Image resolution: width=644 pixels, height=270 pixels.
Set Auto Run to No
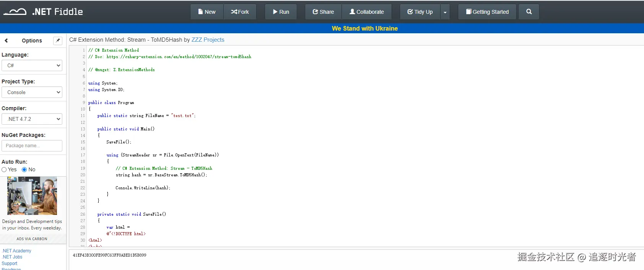pyautogui.click(x=24, y=170)
